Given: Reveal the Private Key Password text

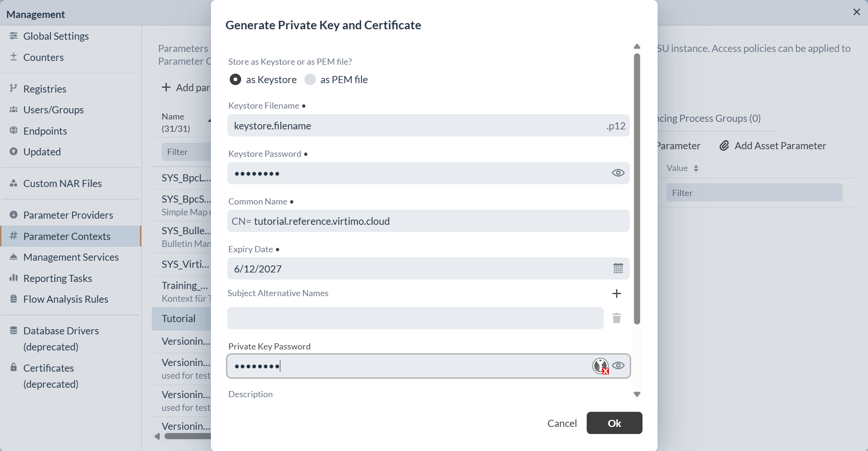Looking at the screenshot, I should tap(618, 366).
